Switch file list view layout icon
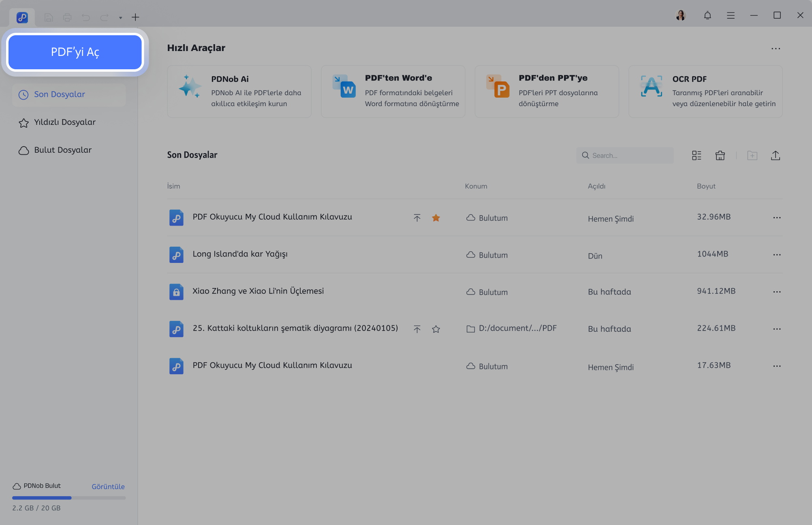Viewport: 812px width, 525px height. (697, 156)
